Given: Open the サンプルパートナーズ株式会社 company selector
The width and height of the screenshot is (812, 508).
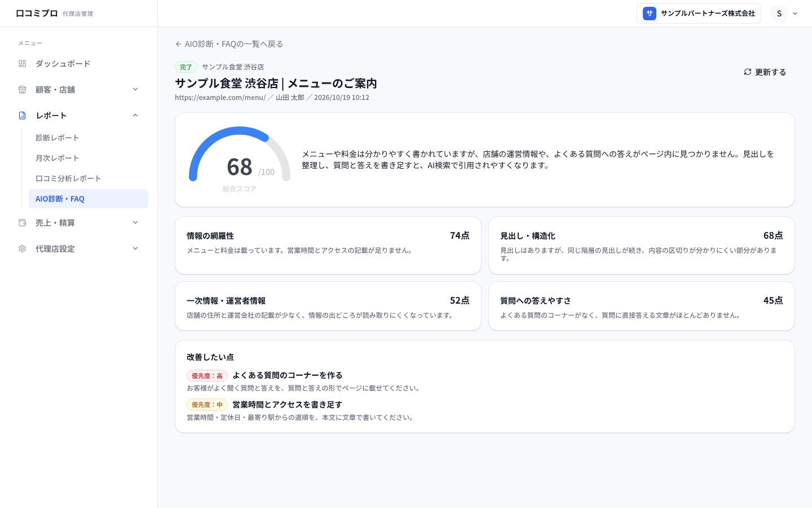Looking at the screenshot, I should (699, 14).
